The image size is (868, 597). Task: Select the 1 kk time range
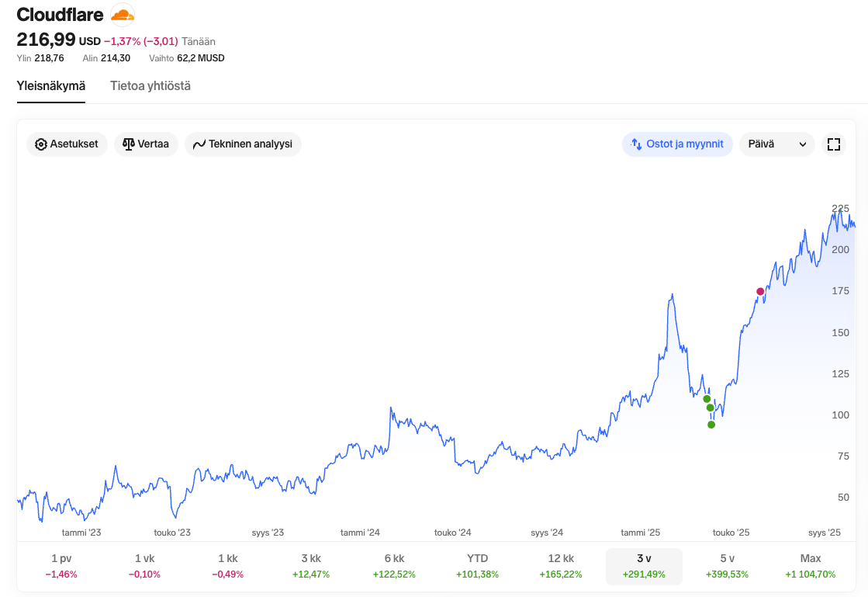coord(228,566)
